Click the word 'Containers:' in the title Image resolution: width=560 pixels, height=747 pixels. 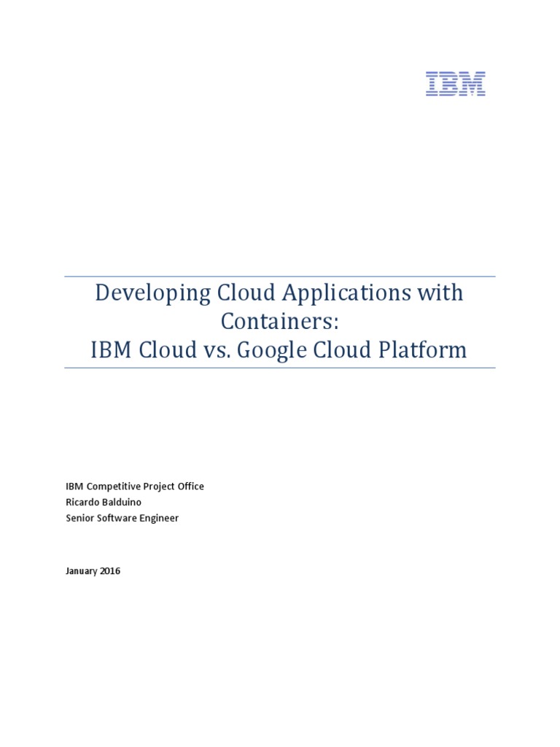(x=279, y=321)
